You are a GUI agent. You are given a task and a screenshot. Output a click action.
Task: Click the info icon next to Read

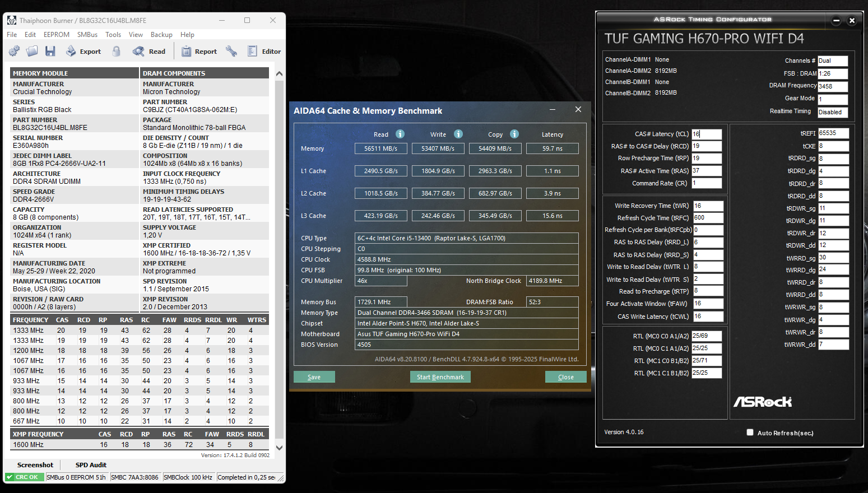coord(400,134)
